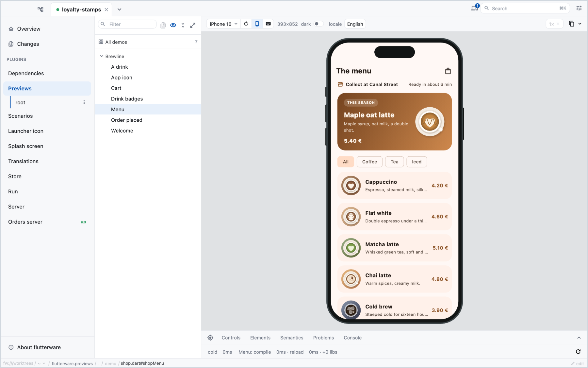Open the shopping bag in the phone preview

click(448, 71)
